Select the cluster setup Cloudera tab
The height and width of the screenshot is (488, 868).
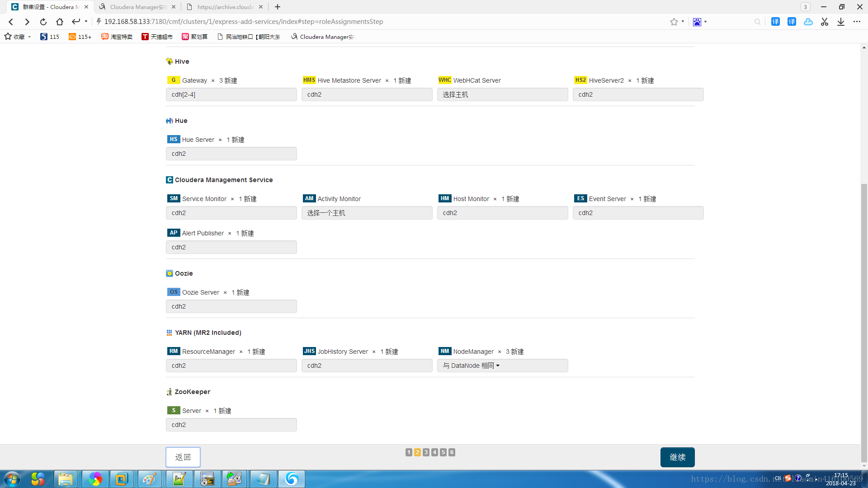point(50,7)
